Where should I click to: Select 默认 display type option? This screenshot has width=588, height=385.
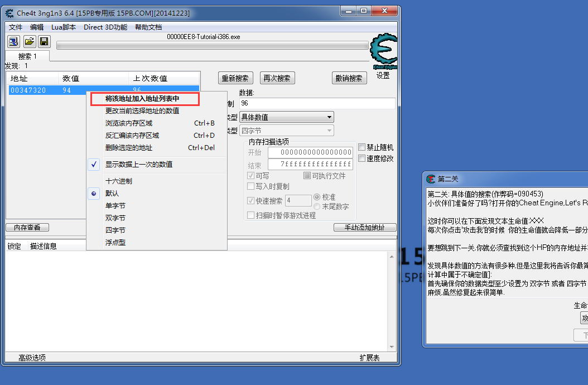pos(156,193)
